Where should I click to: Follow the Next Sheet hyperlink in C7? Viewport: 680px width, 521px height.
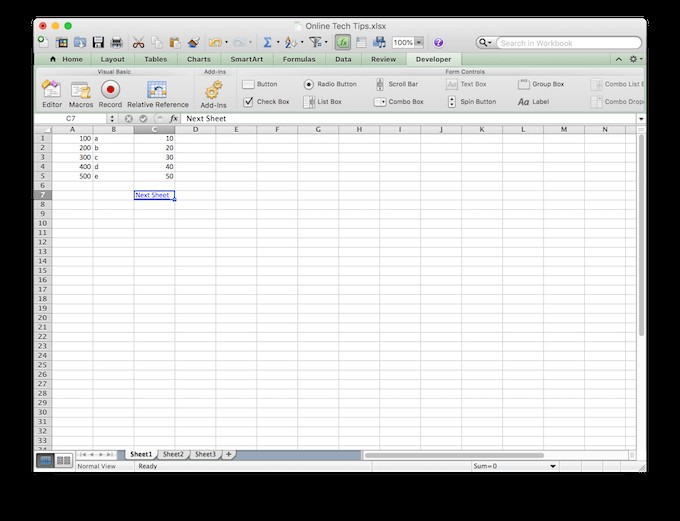point(152,195)
